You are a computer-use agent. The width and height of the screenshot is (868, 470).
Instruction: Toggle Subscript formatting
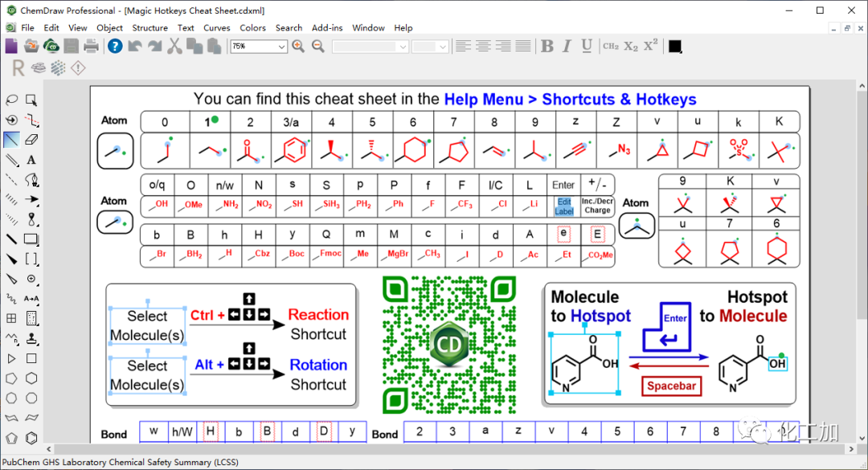(x=631, y=47)
